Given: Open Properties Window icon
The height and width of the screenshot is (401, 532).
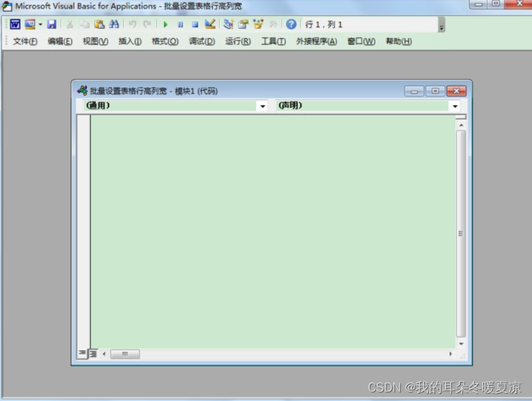Looking at the screenshot, I should (244, 24).
